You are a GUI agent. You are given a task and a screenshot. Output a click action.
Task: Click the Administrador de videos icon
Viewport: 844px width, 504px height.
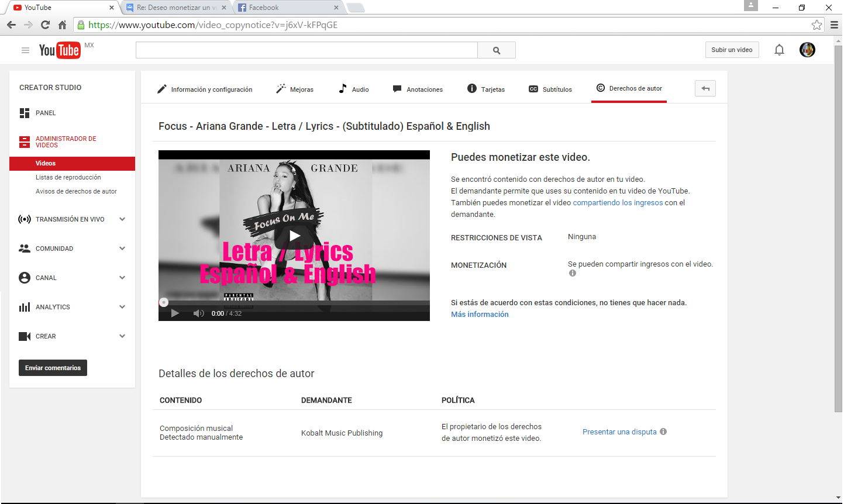coord(25,142)
